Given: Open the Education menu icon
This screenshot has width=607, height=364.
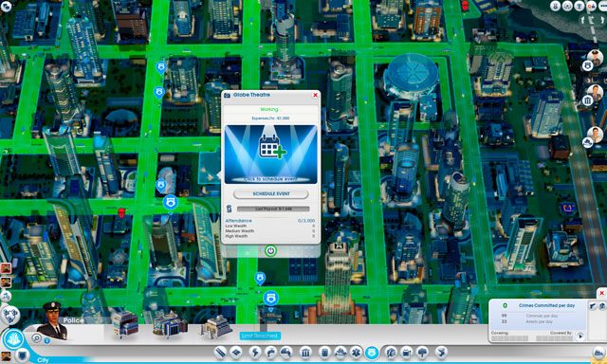Looking at the screenshot, I should 391,353.
